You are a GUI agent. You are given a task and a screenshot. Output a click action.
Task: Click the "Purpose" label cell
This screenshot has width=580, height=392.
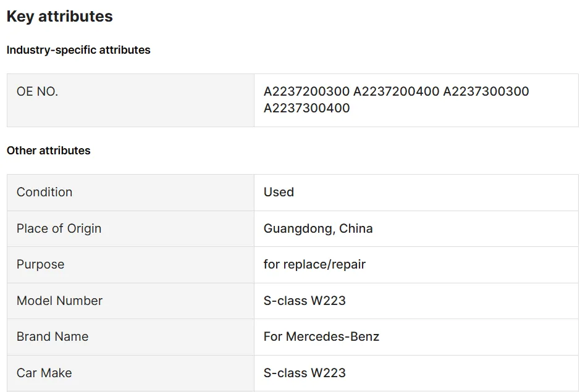click(40, 264)
